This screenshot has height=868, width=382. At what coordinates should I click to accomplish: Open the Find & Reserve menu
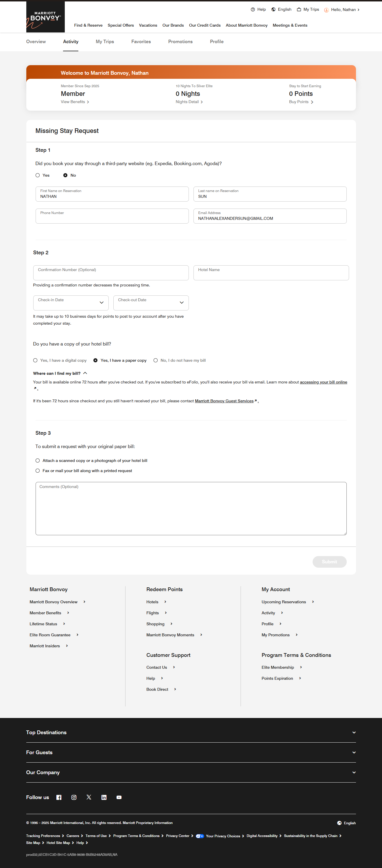[88, 25]
